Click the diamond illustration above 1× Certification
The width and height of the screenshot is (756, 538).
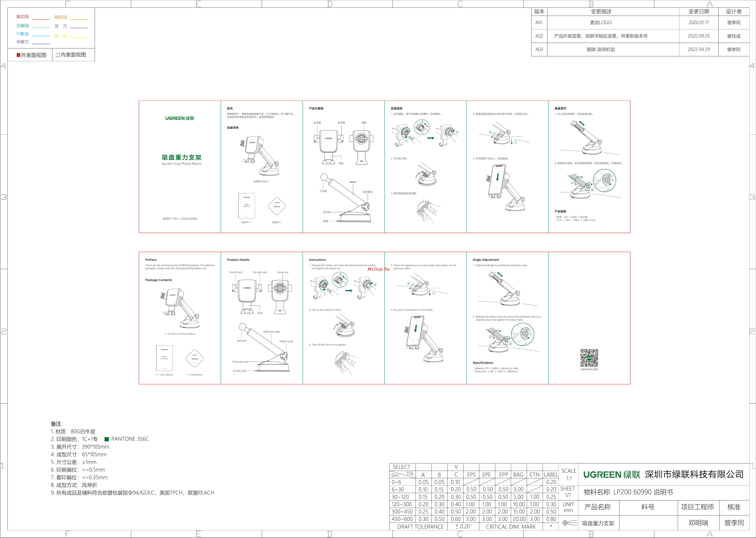[x=195, y=358]
